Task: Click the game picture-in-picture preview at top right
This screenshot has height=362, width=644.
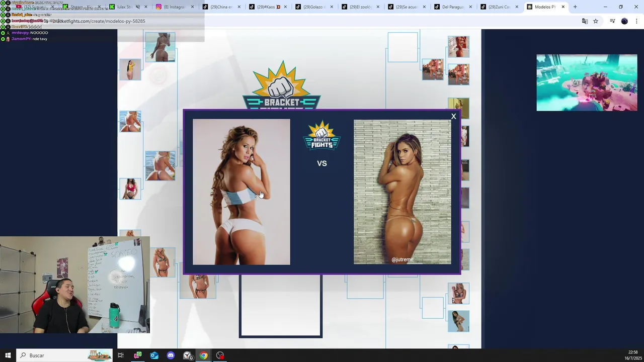Action: (587, 82)
